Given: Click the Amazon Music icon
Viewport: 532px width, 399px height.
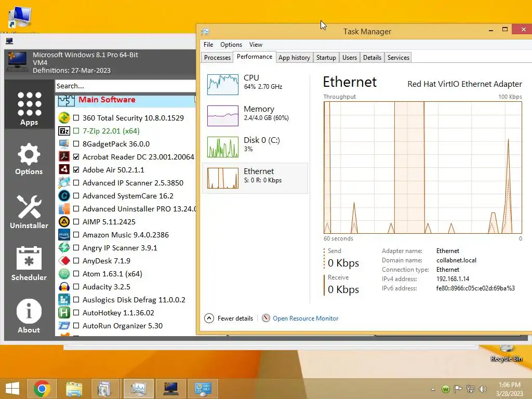Looking at the screenshot, I should click(64, 235).
